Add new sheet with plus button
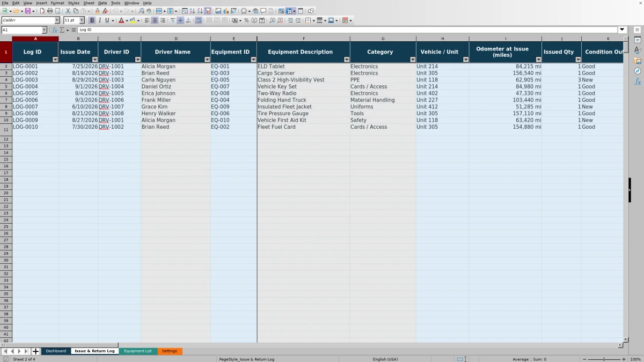Viewport: 644px width, 362px height. pos(36,351)
